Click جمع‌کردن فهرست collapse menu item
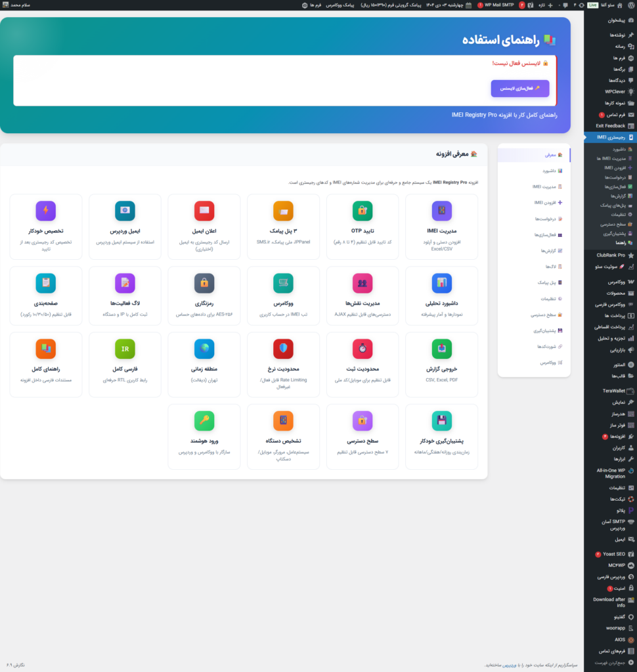The height and width of the screenshot is (672, 637). pyautogui.click(x=611, y=663)
